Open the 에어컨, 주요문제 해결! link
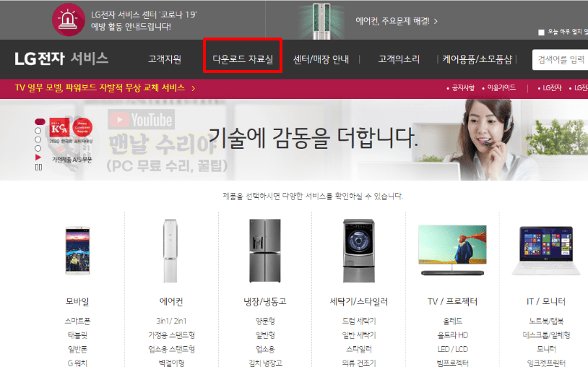This screenshot has height=367, width=588. [397, 21]
